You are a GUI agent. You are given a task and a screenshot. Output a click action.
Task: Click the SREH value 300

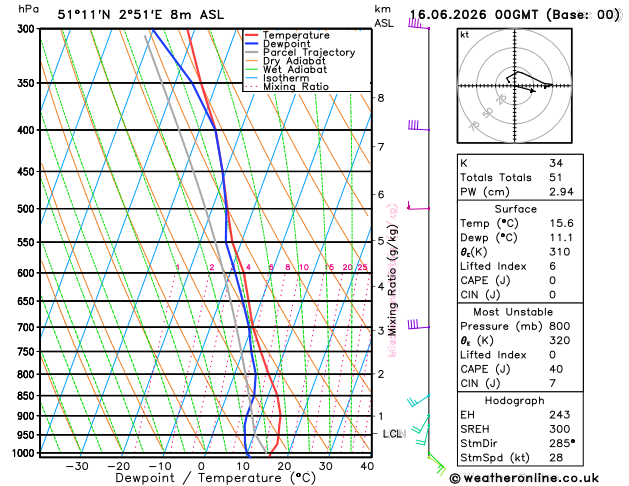560,429
